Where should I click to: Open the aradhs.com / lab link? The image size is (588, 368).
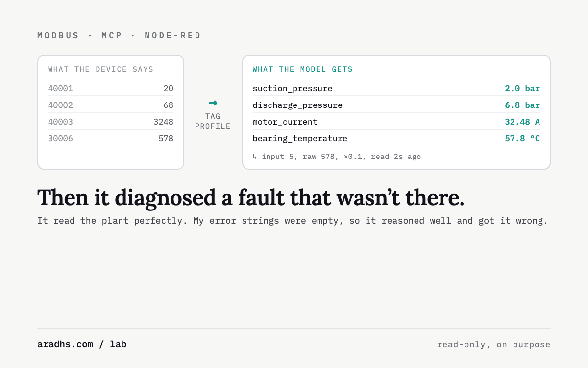click(x=82, y=344)
